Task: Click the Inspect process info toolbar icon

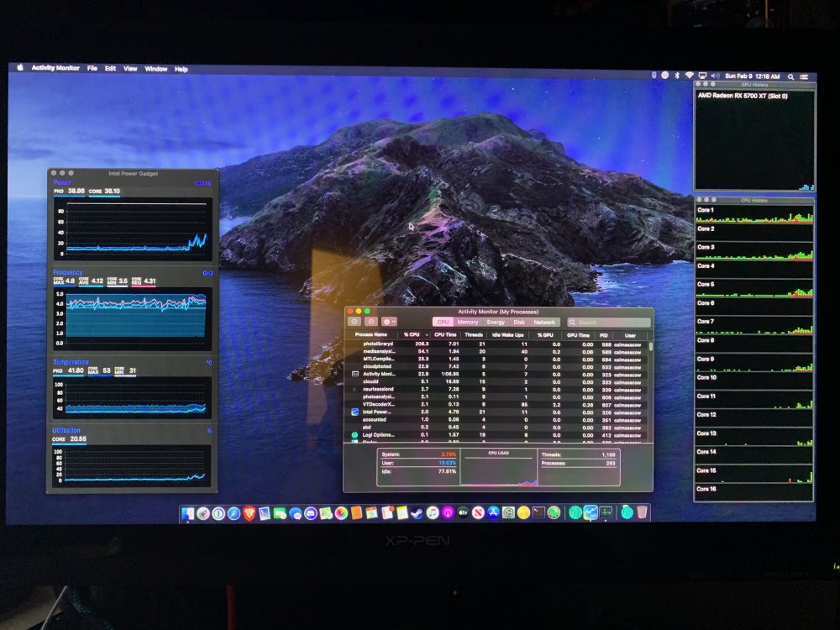Action: pyautogui.click(x=371, y=322)
